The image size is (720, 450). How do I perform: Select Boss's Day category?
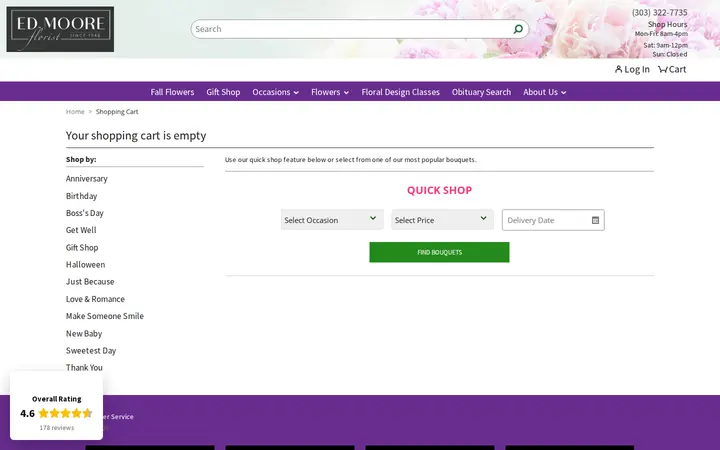click(84, 213)
